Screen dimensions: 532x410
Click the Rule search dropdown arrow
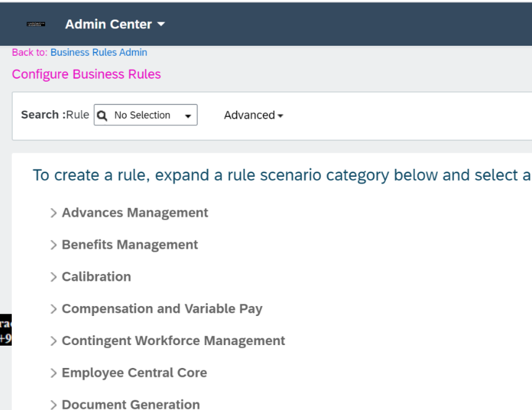pyautogui.click(x=188, y=116)
